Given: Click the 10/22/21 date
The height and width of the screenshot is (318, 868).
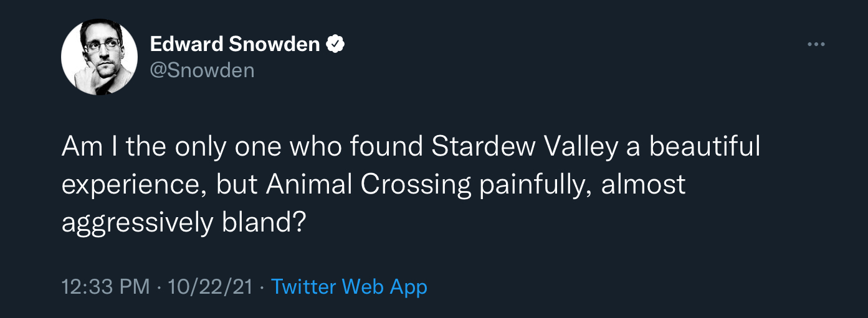Looking at the screenshot, I should [209, 287].
